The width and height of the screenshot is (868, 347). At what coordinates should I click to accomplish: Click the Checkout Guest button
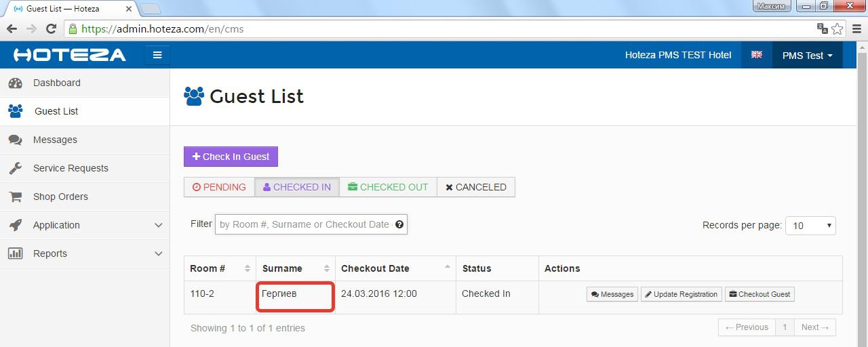point(759,294)
